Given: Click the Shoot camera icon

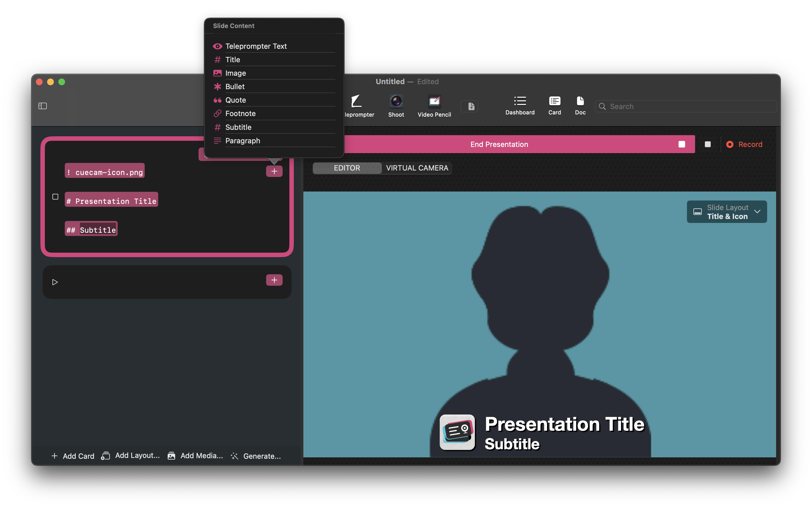Looking at the screenshot, I should click(x=396, y=102).
